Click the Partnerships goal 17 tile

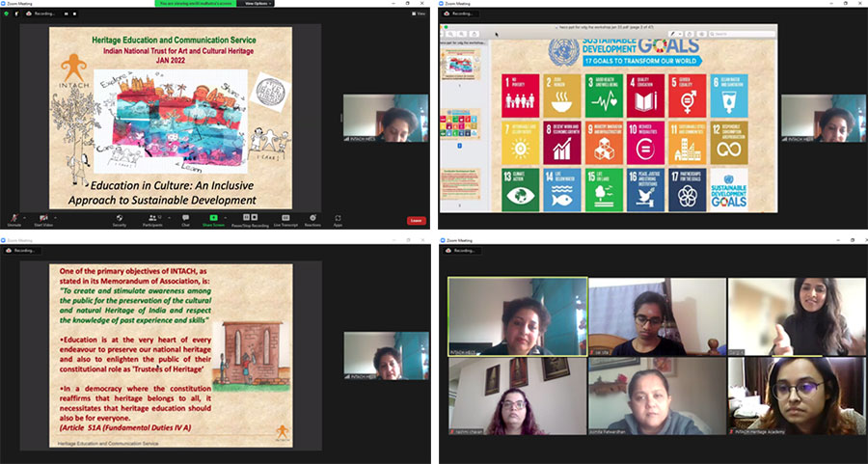pos(688,190)
